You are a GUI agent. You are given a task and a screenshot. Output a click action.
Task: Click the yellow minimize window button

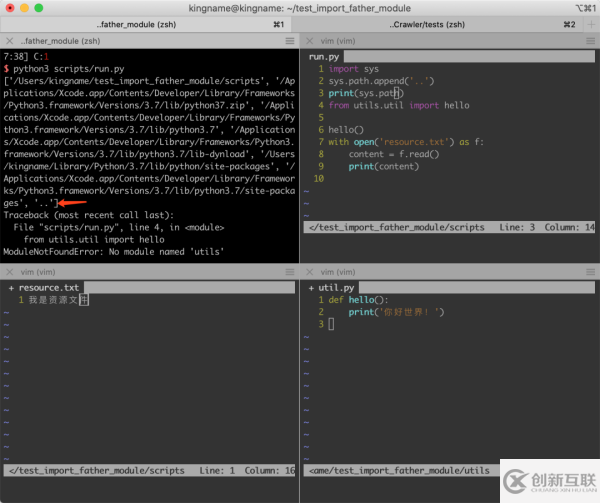point(24,8)
